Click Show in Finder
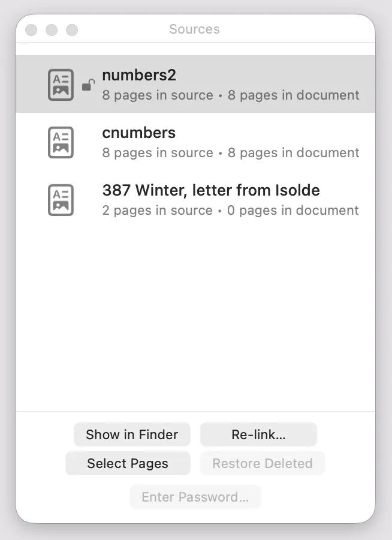 click(131, 434)
